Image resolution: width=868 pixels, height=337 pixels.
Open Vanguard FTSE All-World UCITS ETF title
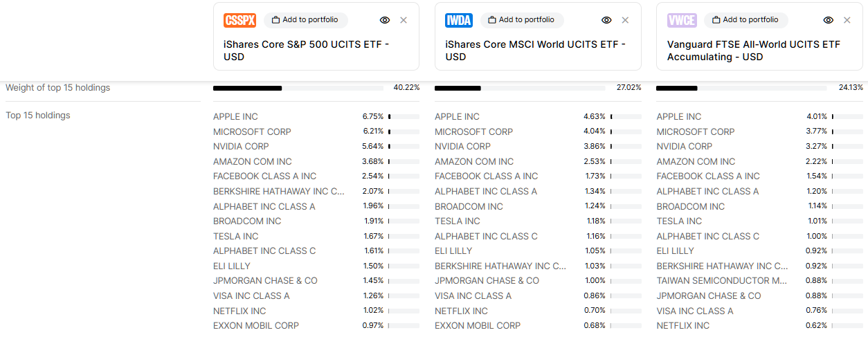tap(753, 51)
